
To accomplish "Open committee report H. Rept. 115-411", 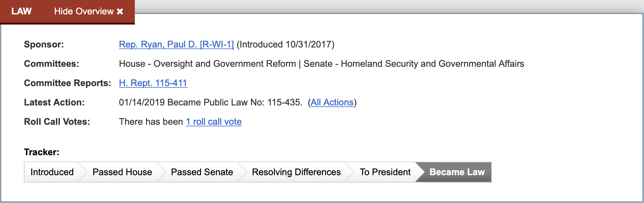I will click(153, 83).
